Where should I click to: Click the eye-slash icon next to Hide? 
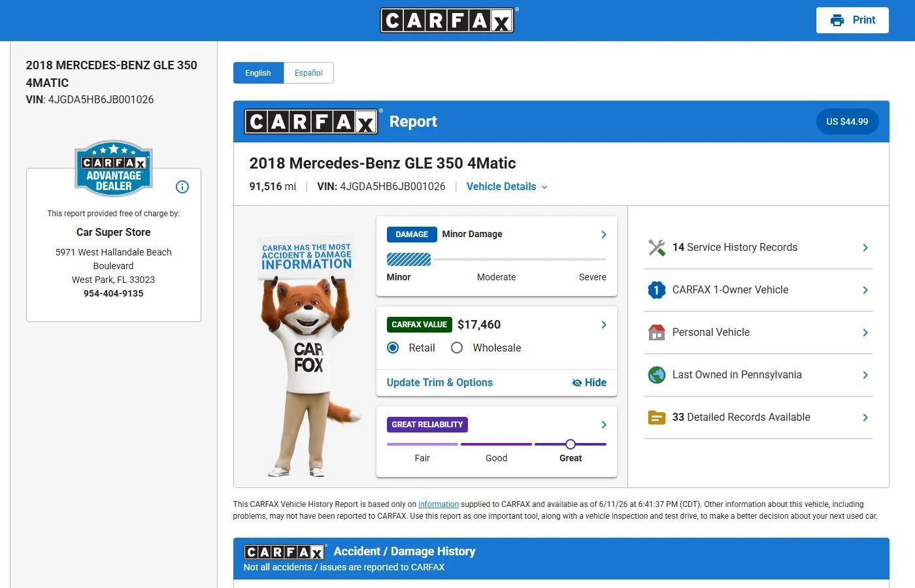(x=576, y=383)
